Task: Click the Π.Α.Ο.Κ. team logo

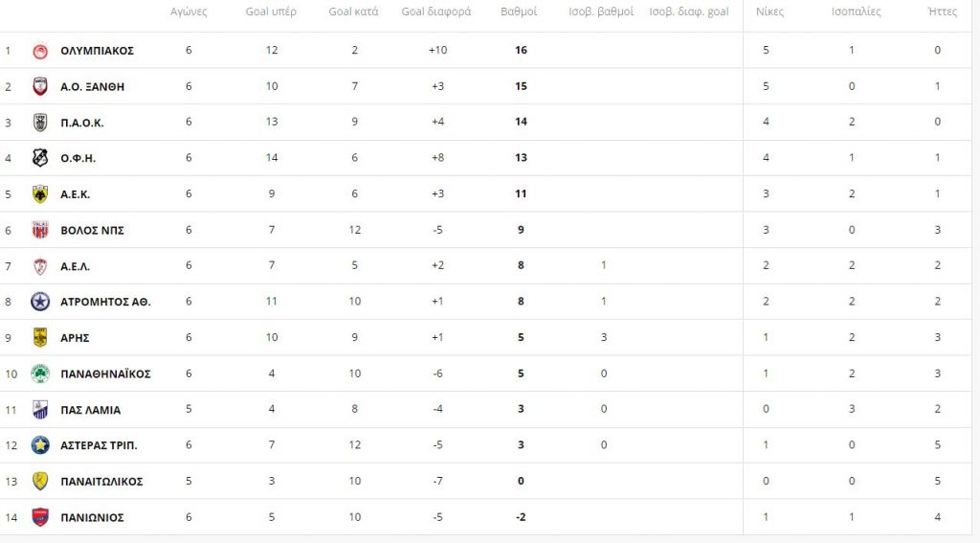Action: click(x=40, y=122)
